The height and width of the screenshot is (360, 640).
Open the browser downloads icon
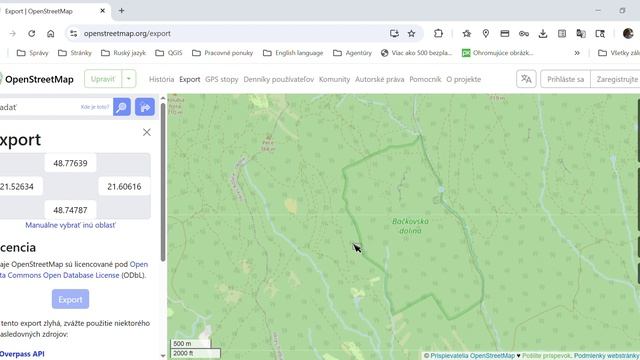543,33
